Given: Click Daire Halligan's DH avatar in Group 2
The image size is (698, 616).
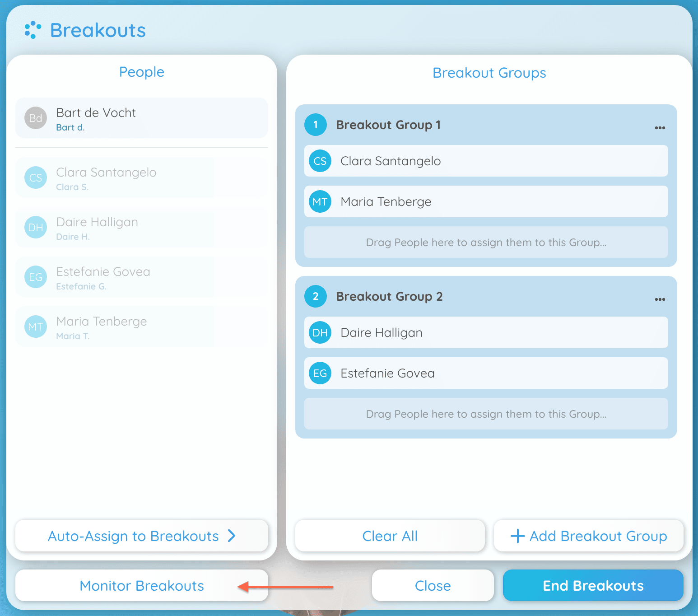Looking at the screenshot, I should click(320, 332).
